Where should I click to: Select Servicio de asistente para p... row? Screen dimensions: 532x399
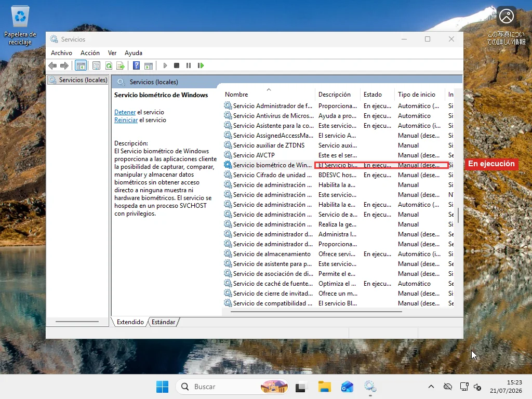338,263
